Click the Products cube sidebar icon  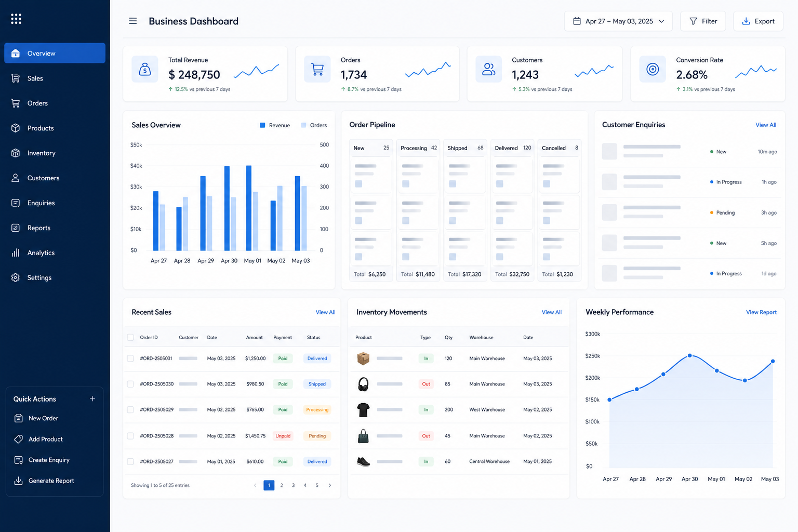pos(16,128)
